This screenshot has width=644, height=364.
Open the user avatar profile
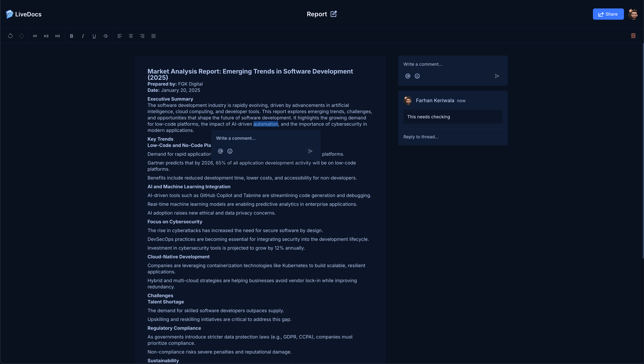coord(633,14)
